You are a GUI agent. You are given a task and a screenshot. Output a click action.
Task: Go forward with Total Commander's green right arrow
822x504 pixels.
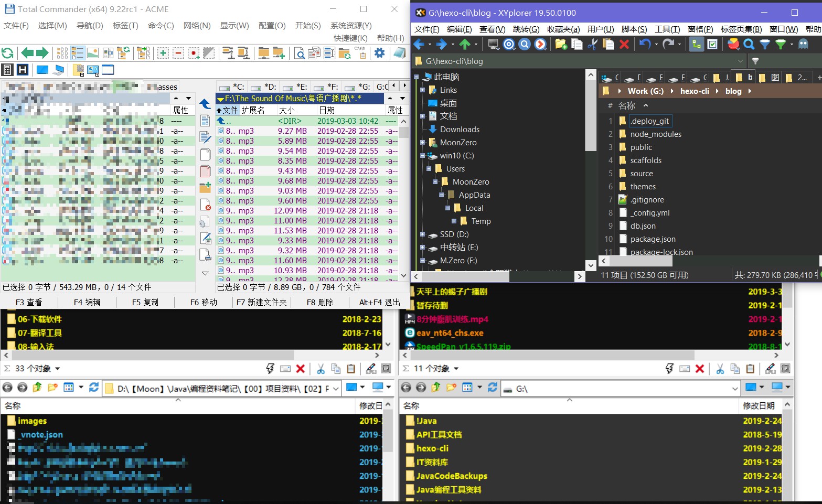click(42, 52)
